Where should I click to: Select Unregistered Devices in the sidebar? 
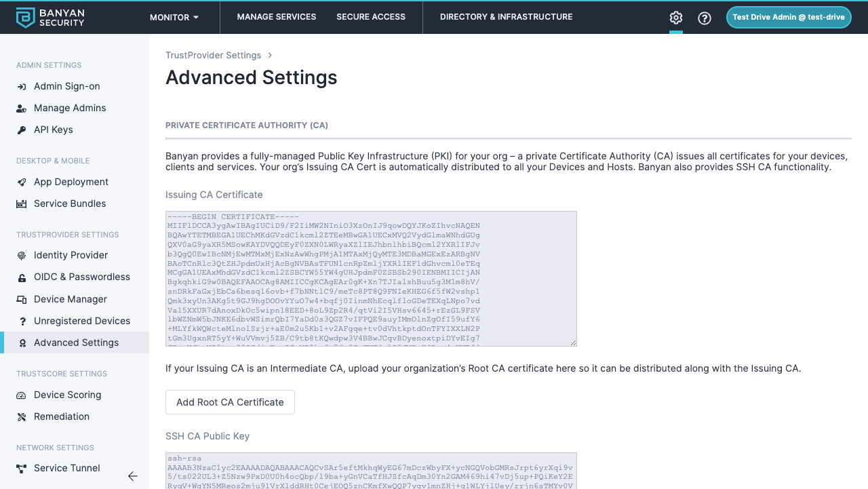[82, 321]
